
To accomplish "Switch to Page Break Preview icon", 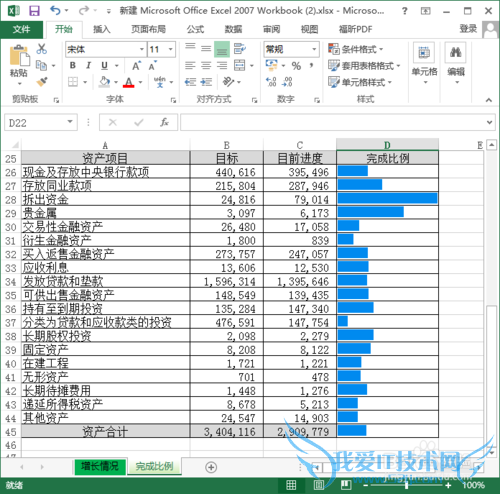I will [x=346, y=485].
